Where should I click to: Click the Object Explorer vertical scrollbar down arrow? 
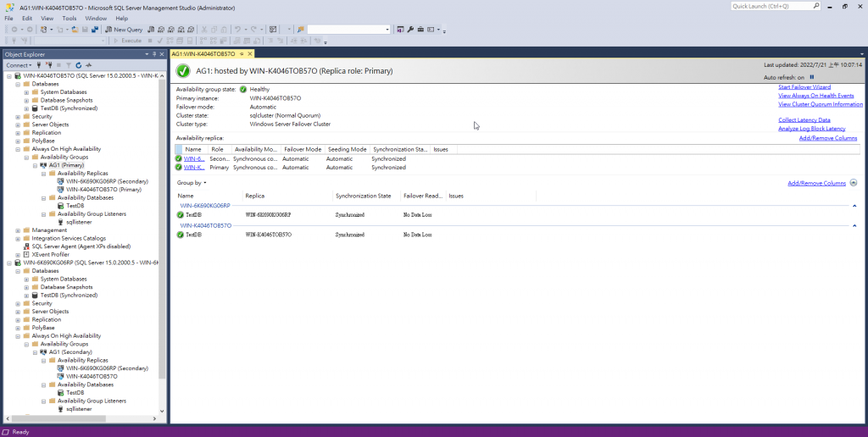tap(162, 411)
